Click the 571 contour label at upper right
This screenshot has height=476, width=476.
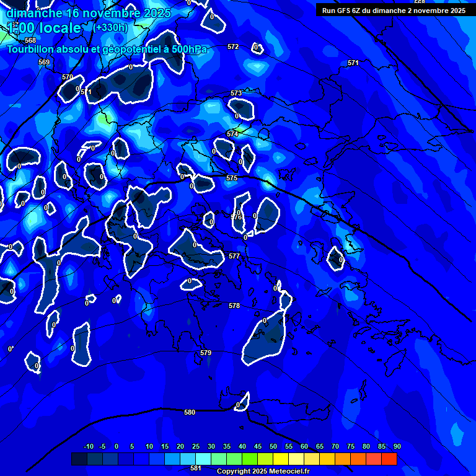pos(353,63)
